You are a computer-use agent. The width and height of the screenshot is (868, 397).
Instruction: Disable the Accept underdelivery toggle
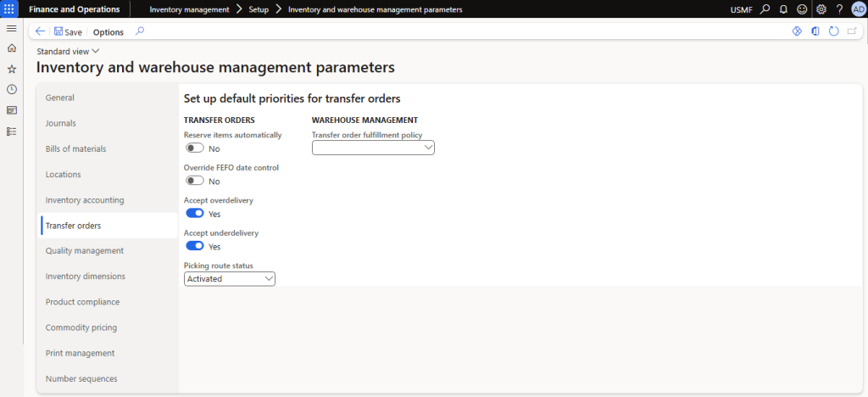pyautogui.click(x=195, y=246)
